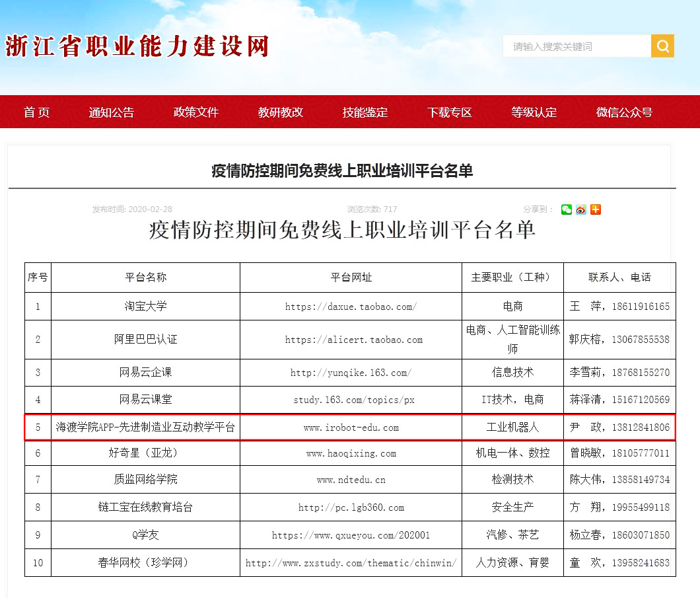700x598 pixels.
Task: Click the www.irobot-edu.com address
Action: [351, 428]
